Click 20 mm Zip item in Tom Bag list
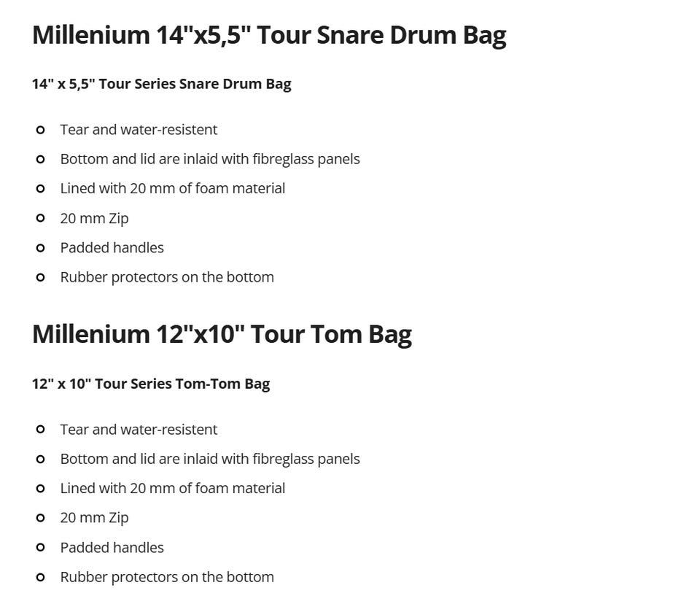The image size is (700, 612). point(94,518)
